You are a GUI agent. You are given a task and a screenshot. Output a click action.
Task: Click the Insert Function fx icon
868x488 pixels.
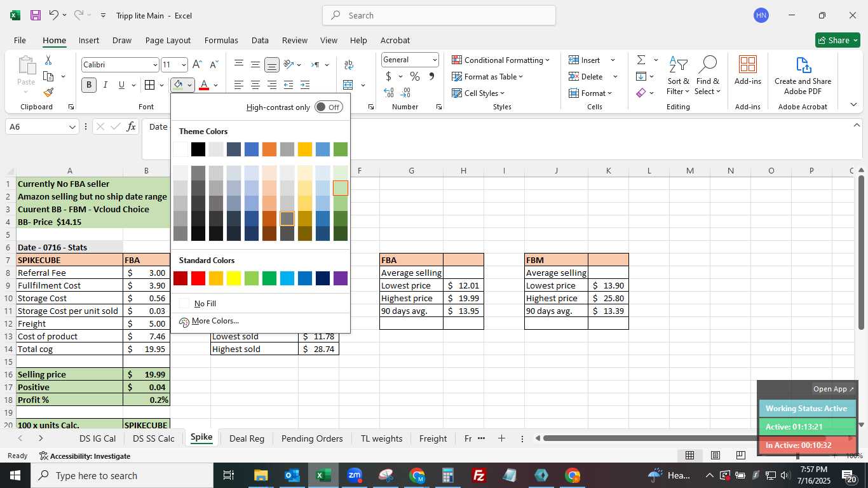(132, 126)
